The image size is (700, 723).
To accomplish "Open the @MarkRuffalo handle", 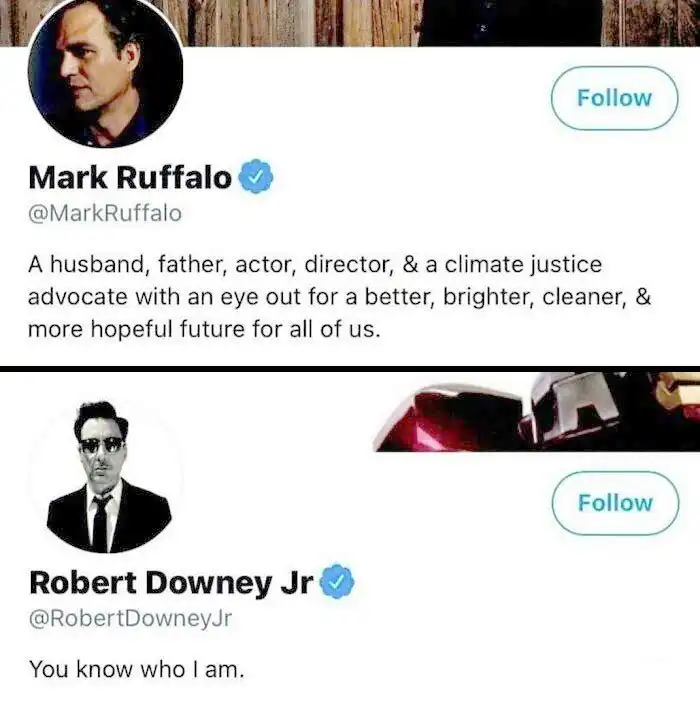I will click(x=105, y=213).
